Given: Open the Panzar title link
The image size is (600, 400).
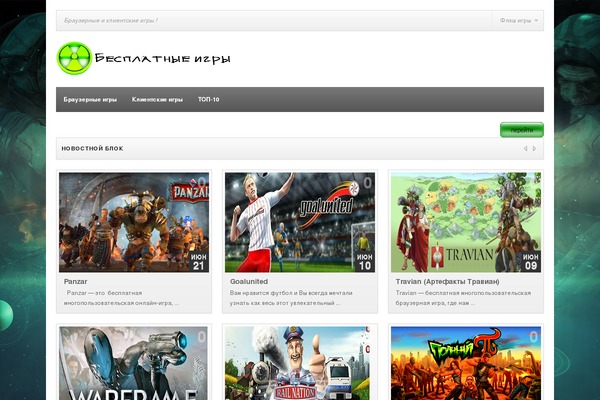Looking at the screenshot, I should (x=75, y=281).
